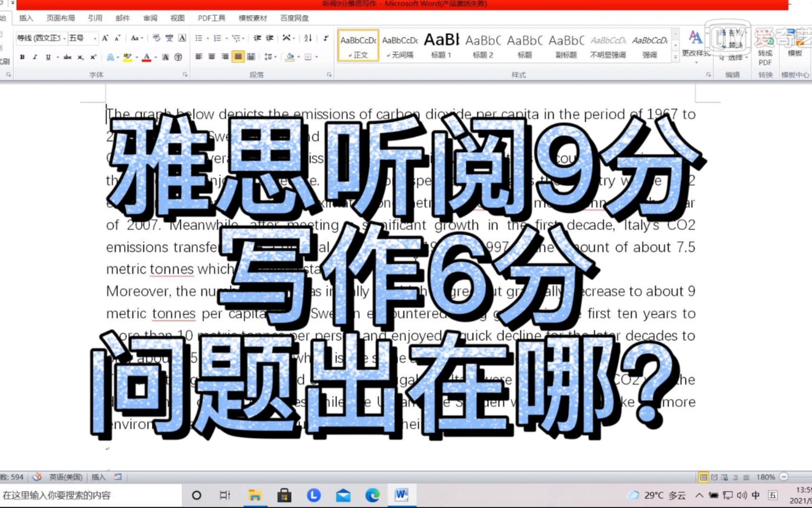The height and width of the screenshot is (508, 812).
Task: Toggle subscript formatting
Action: click(x=80, y=57)
